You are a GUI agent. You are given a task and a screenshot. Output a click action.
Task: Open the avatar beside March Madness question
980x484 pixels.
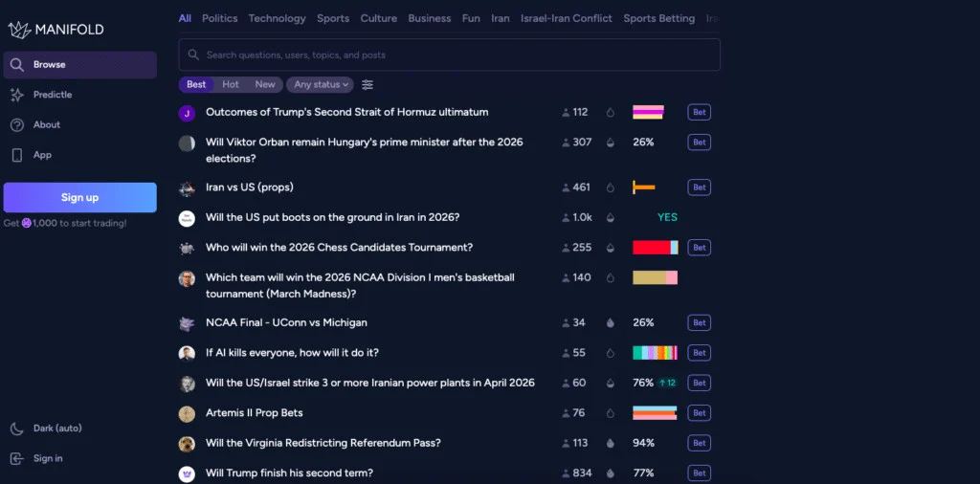pos(187,278)
